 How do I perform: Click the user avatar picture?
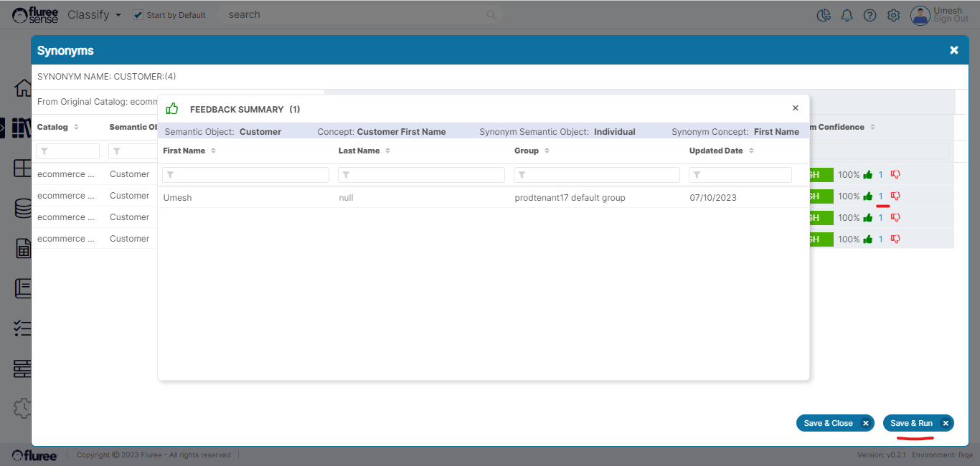(920, 15)
